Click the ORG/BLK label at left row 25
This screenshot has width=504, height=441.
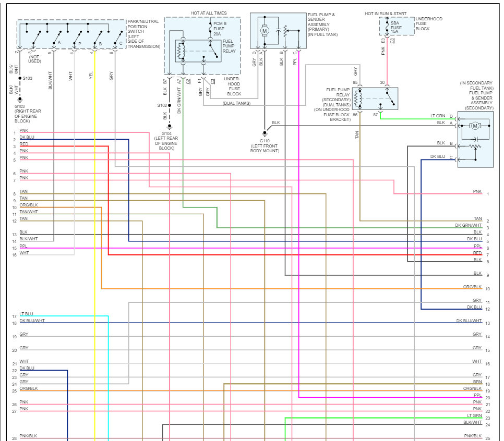pos(28,388)
